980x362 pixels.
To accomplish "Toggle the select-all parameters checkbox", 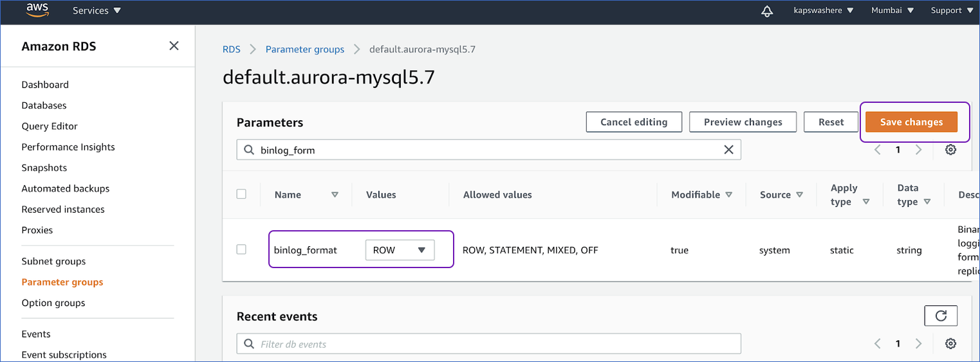I will click(x=241, y=194).
